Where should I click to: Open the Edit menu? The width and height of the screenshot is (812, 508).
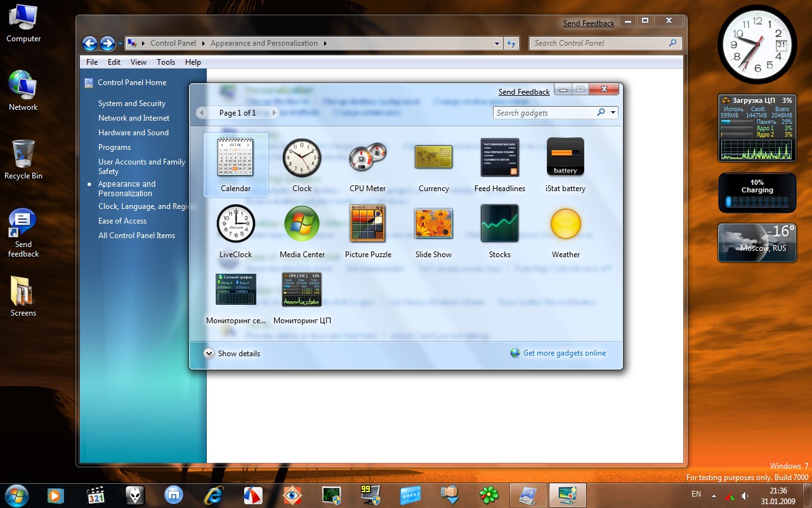point(114,62)
